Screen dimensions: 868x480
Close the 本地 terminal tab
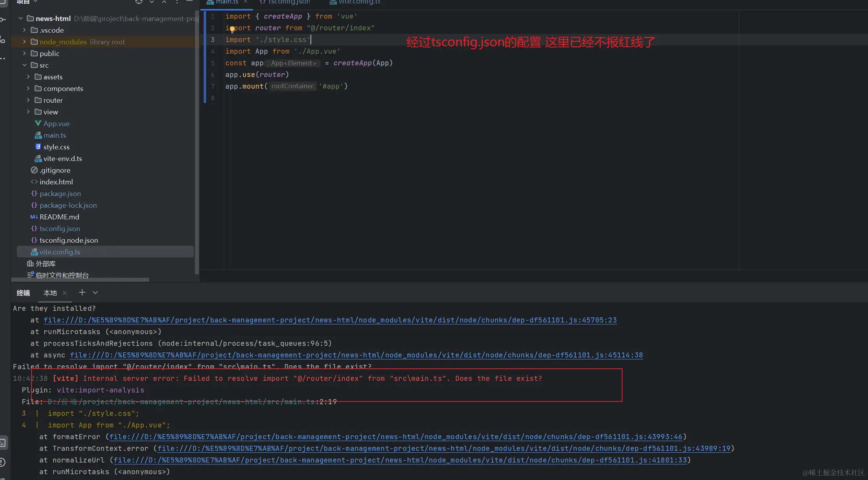tap(65, 293)
